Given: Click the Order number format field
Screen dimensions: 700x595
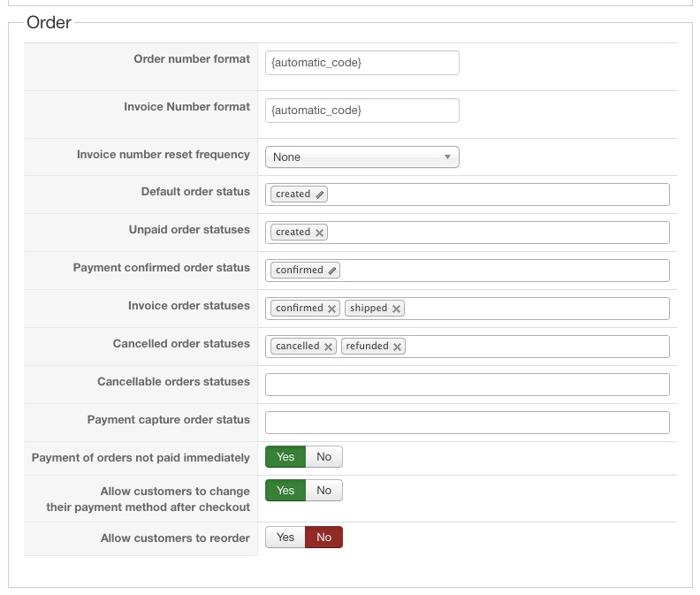Looking at the screenshot, I should 361,63.
